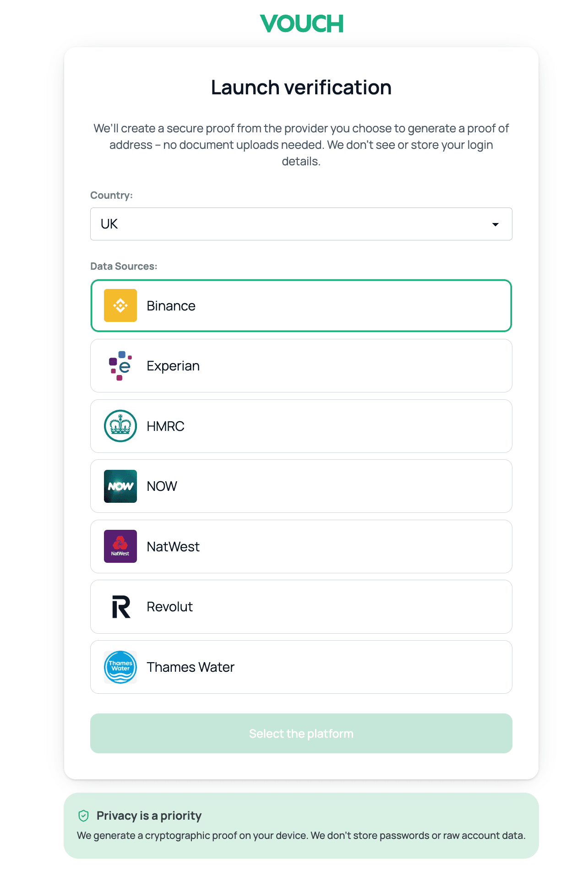
Task: Click the Launch verification heading
Action: (x=301, y=87)
